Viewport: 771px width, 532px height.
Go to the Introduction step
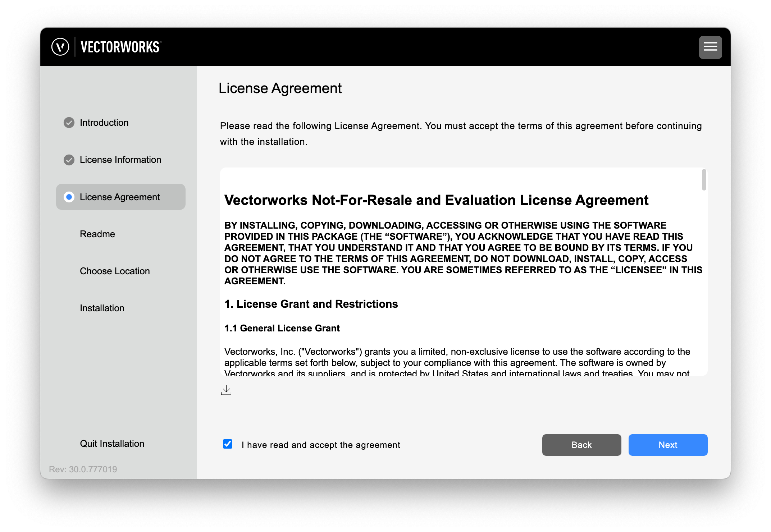point(104,123)
